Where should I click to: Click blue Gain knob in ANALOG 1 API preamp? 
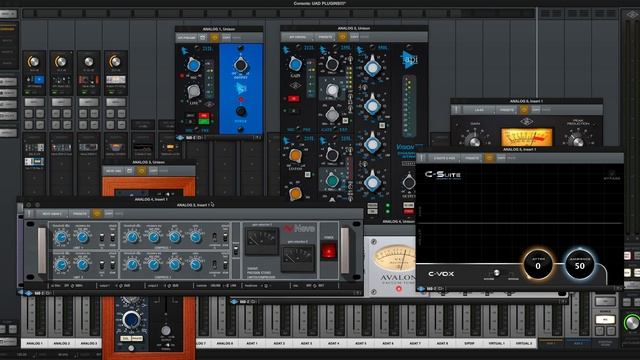pyautogui.click(x=193, y=64)
